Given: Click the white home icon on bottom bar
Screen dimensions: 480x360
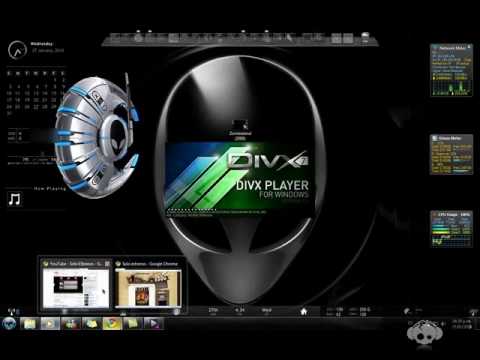Looking at the screenshot, I should point(304,312).
